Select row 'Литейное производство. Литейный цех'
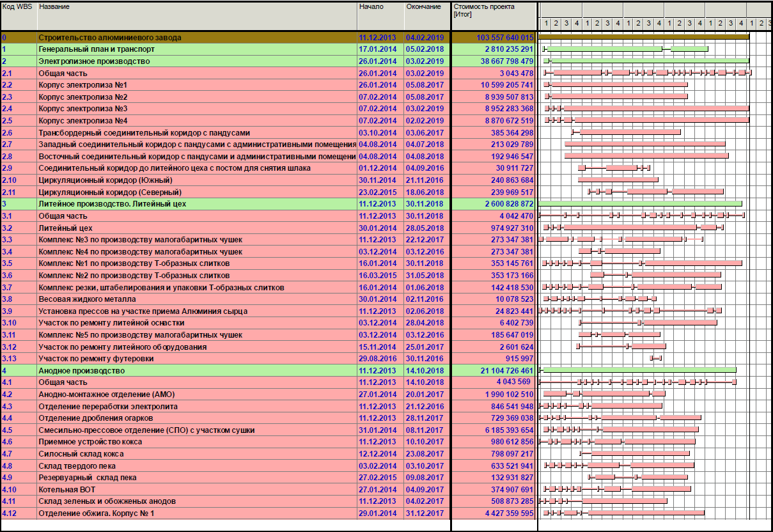773x532 pixels. (x=268, y=204)
